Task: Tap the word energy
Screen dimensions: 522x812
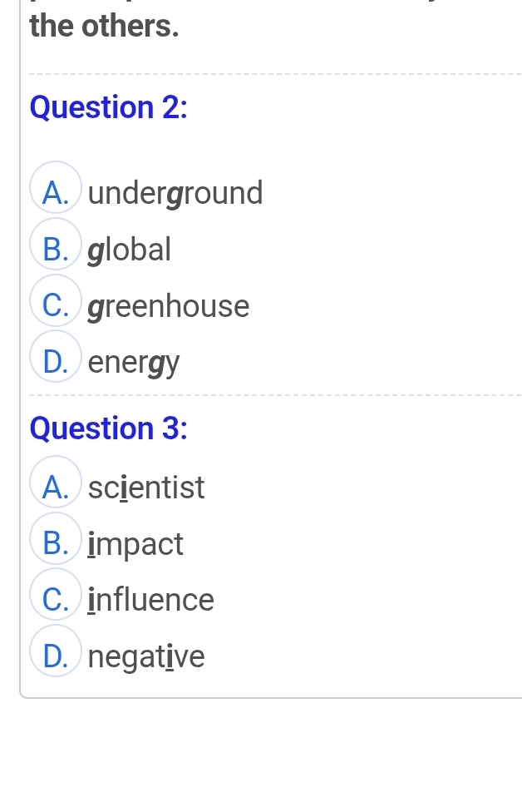Action: click(135, 364)
